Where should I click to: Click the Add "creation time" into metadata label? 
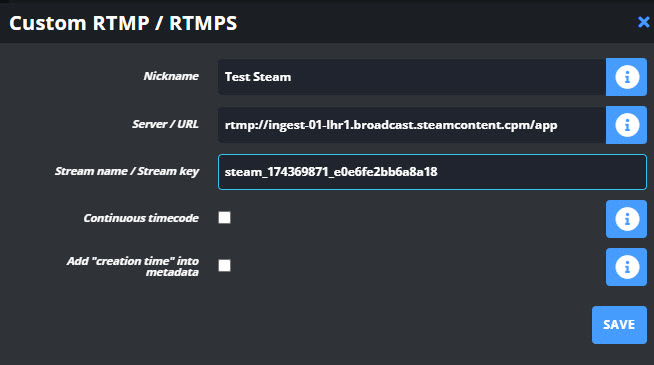(x=133, y=267)
